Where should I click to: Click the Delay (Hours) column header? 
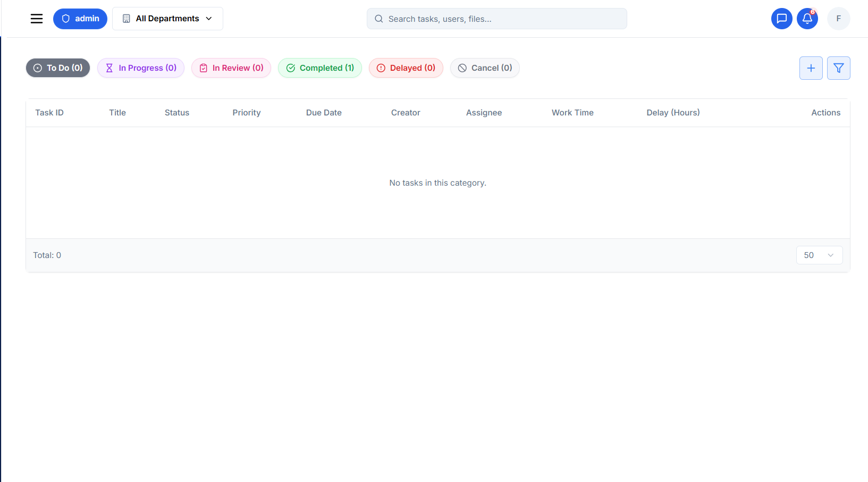click(x=673, y=113)
